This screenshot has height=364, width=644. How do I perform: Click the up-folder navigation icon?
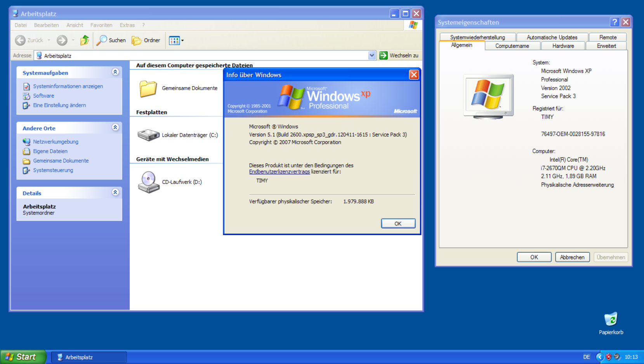(x=85, y=40)
